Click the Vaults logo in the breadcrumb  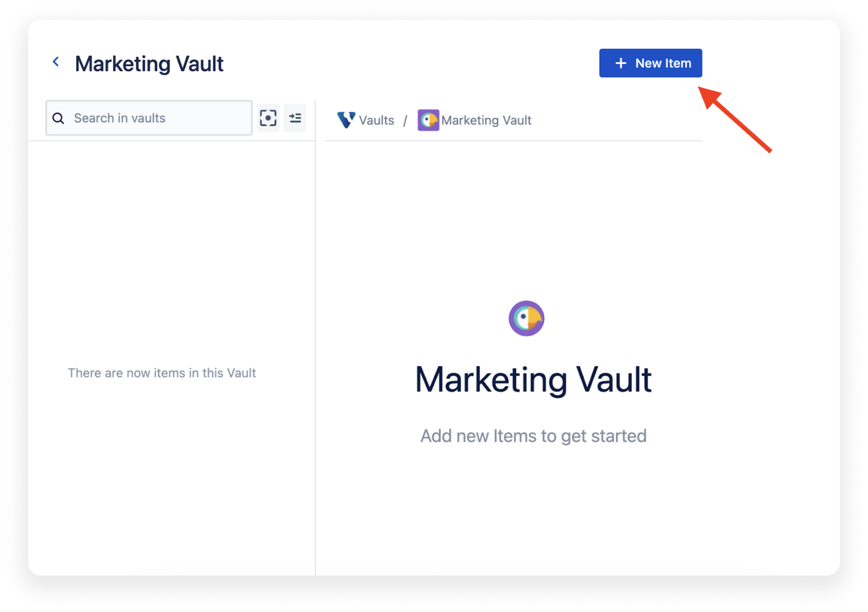coord(345,120)
